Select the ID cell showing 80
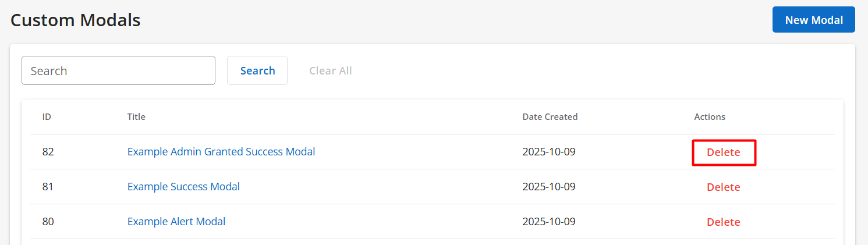868x245 pixels. [48, 222]
